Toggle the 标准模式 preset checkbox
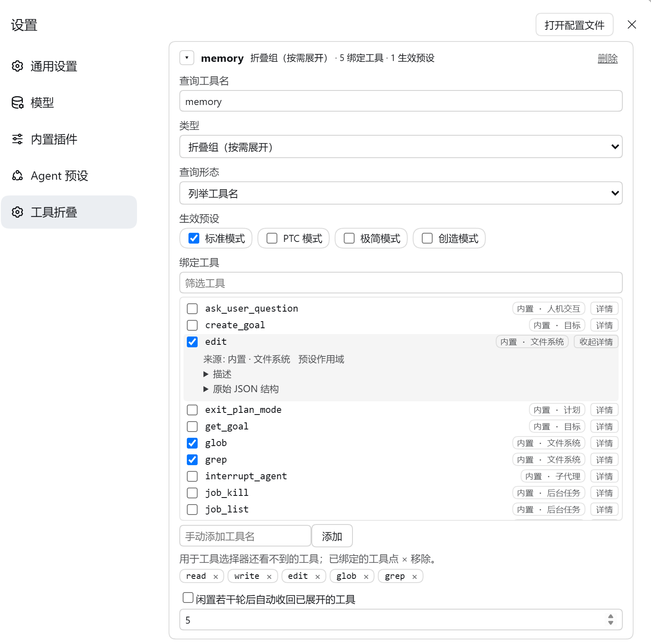 (194, 238)
